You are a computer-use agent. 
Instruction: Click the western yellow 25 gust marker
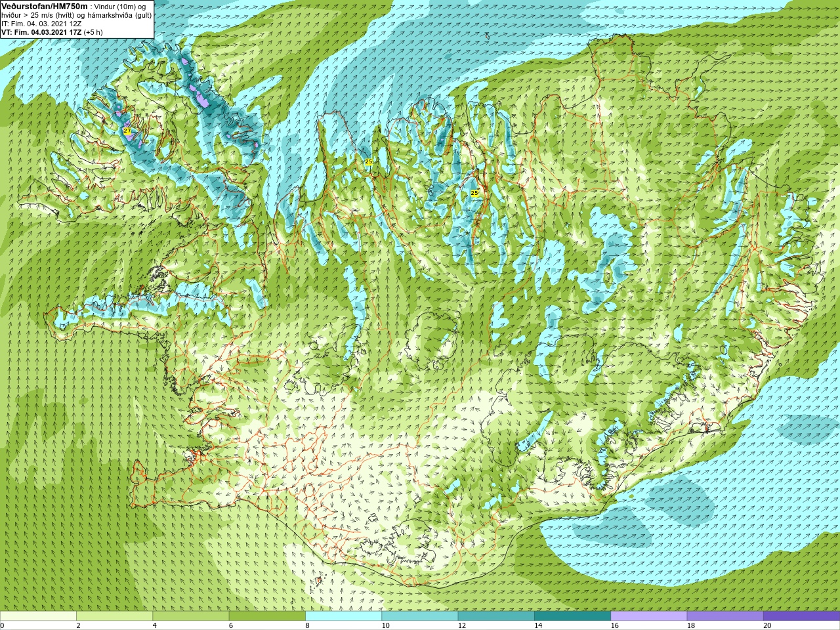(x=369, y=161)
